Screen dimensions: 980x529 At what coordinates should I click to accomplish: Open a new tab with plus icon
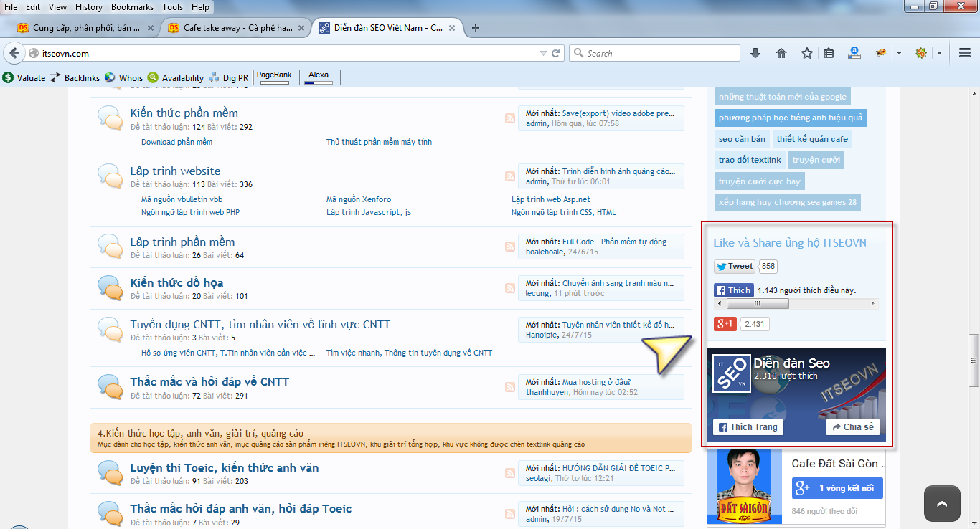tap(476, 28)
